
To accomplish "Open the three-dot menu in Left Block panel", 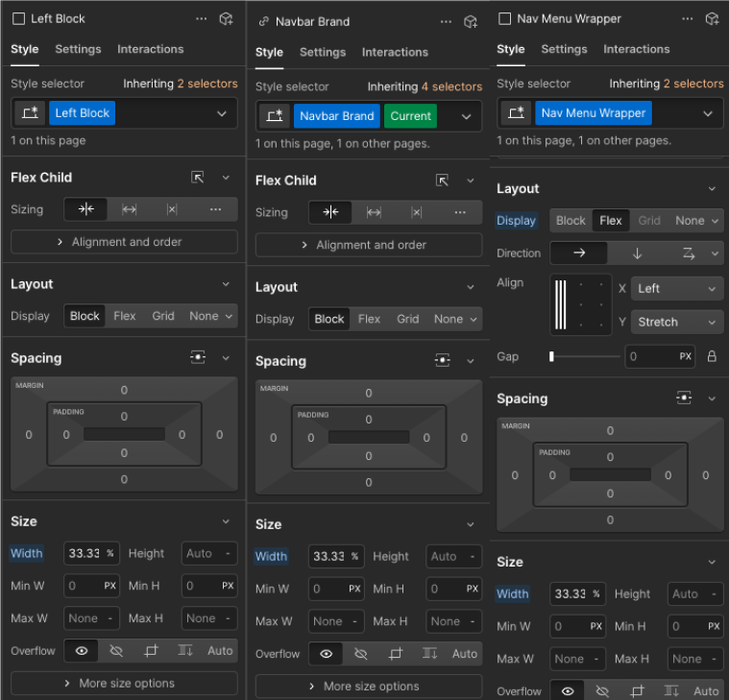I will [x=202, y=19].
